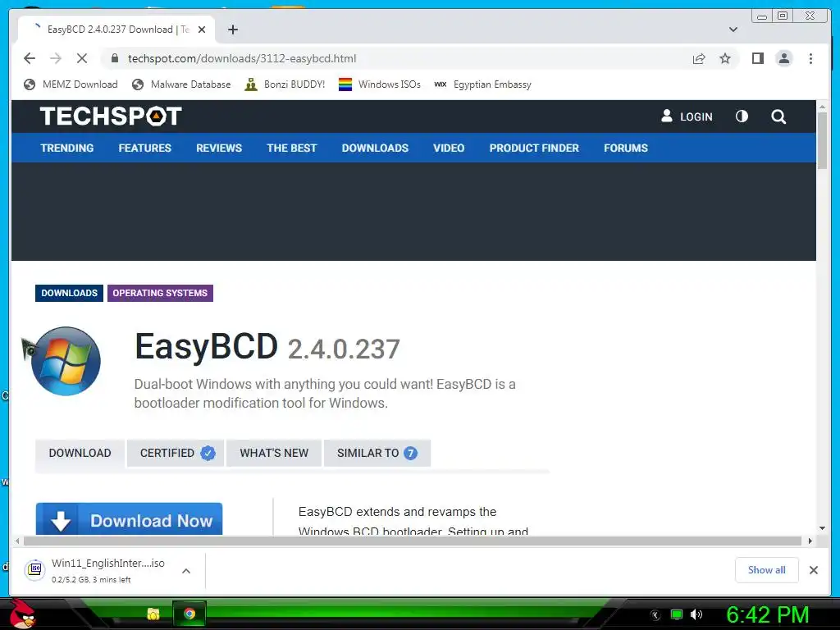Share this page using the share icon
Viewport: 840px width, 630px height.
tap(699, 58)
